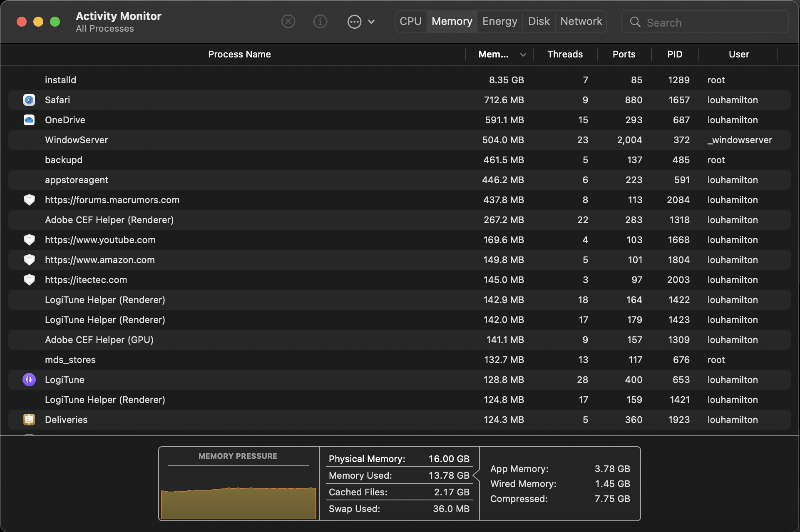The height and width of the screenshot is (532, 800).
Task: Select the mds_stores process name
Action: 70,360
